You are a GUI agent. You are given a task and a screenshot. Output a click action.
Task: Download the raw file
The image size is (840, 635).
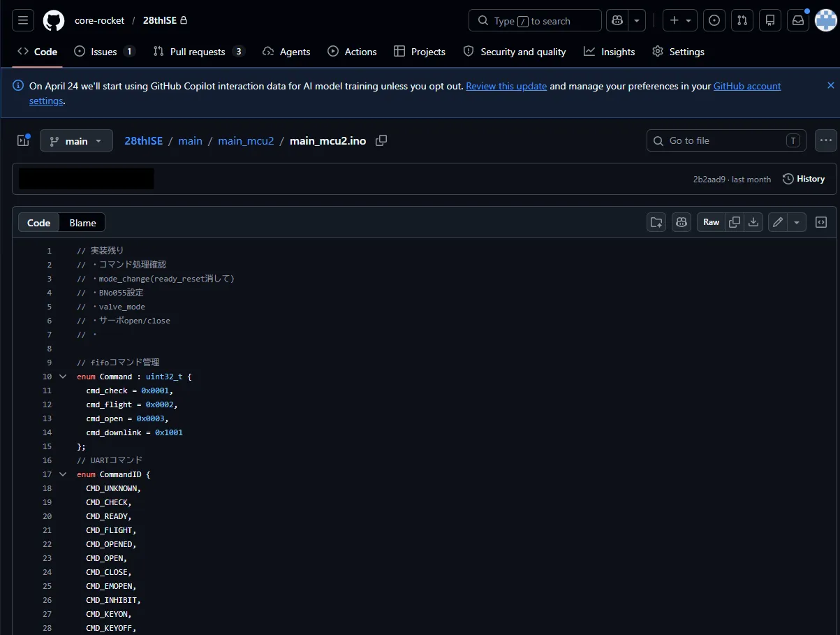pos(753,222)
